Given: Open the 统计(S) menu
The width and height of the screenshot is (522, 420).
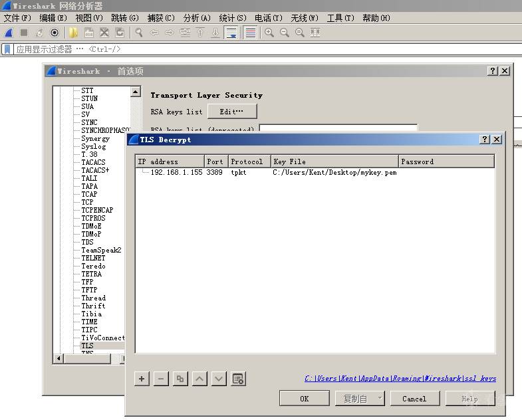Looking at the screenshot, I should 233,18.
